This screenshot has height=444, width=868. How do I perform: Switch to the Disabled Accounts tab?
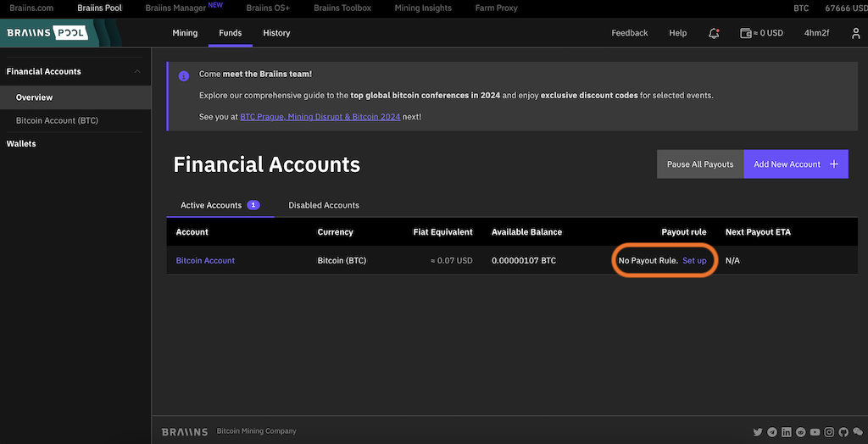[x=323, y=205]
